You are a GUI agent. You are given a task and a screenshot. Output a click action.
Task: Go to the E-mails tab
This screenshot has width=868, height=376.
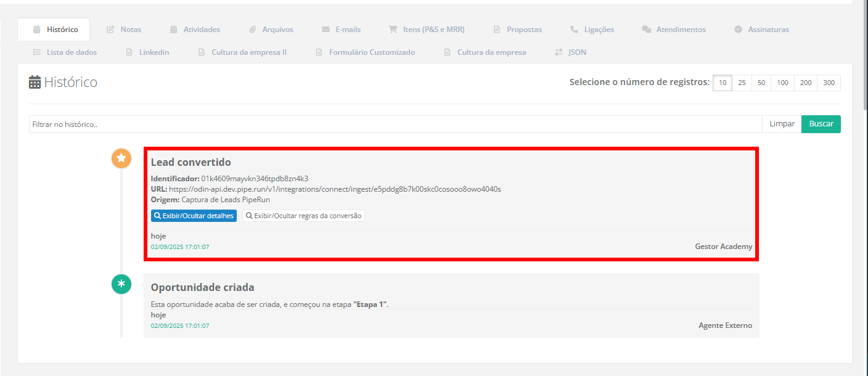pyautogui.click(x=341, y=29)
